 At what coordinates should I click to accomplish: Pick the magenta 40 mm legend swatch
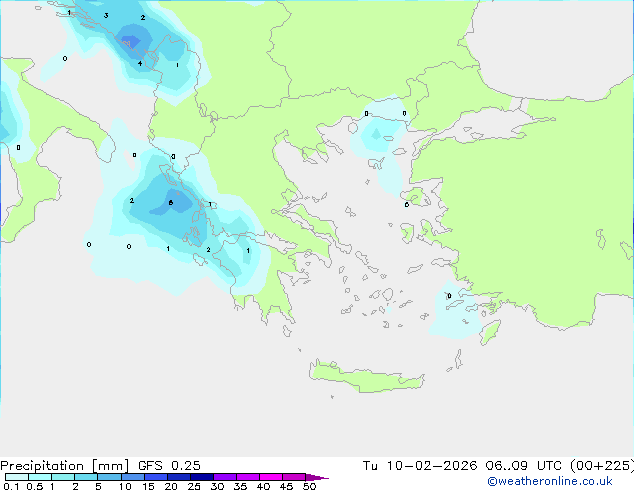coord(271,477)
